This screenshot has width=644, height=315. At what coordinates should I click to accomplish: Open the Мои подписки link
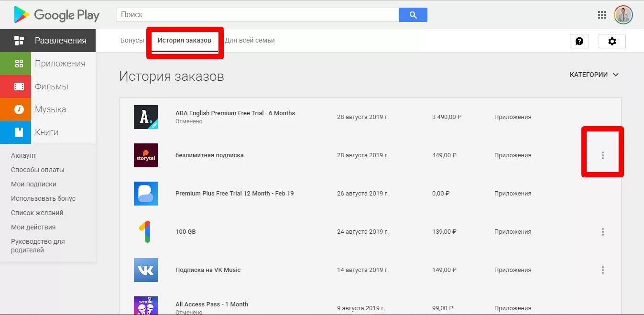[33, 184]
